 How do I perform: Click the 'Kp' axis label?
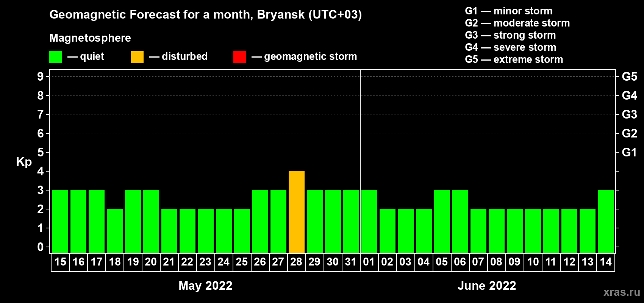tap(24, 162)
